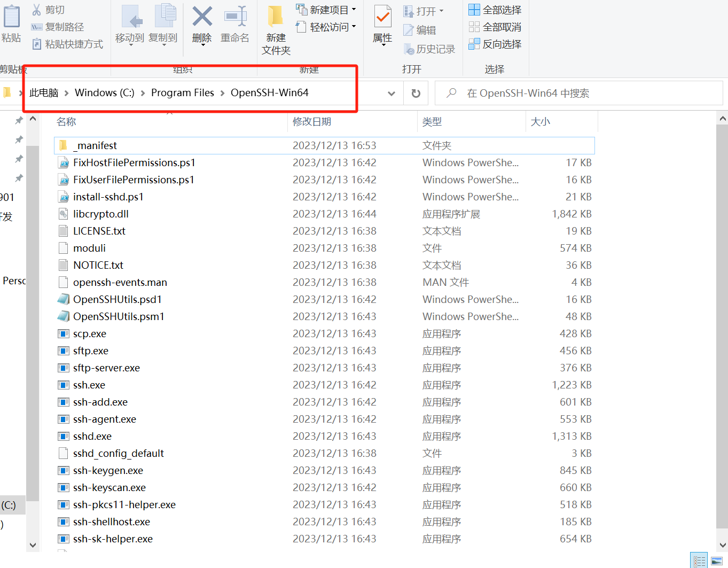Screen dimensions: 728x568
Task: Click the 编辑 (edit) button
Action: point(420,30)
